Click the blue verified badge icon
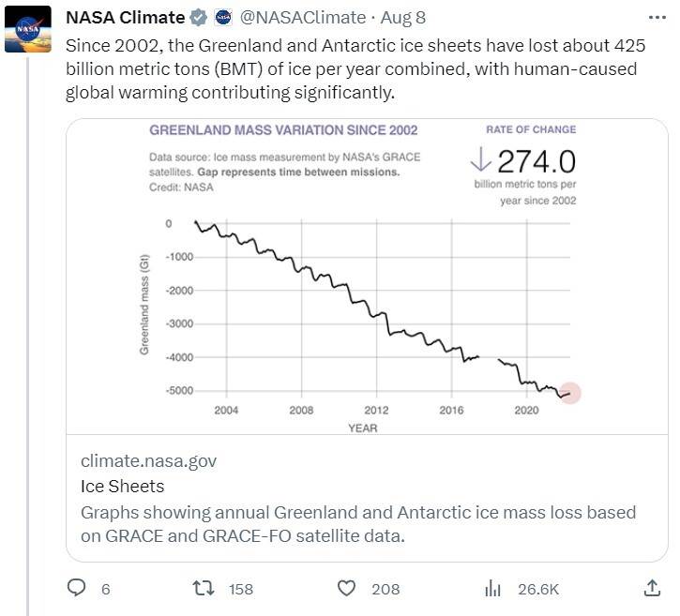Viewport: 680px width, 616px height. (199, 18)
